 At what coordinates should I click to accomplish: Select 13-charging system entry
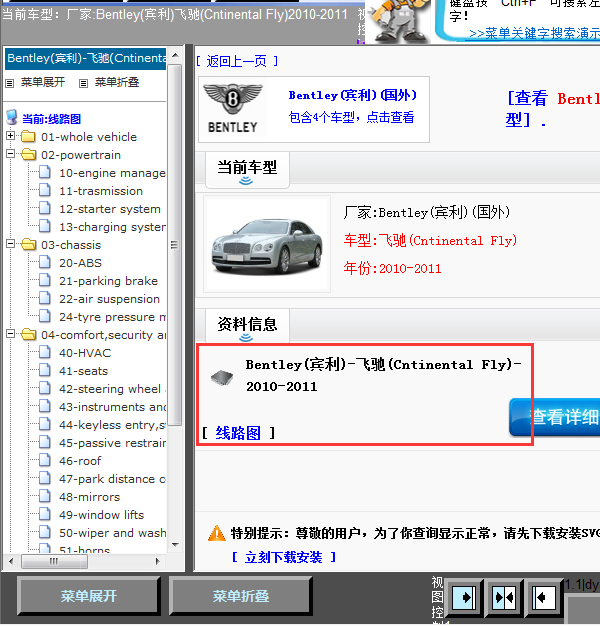coord(112,227)
